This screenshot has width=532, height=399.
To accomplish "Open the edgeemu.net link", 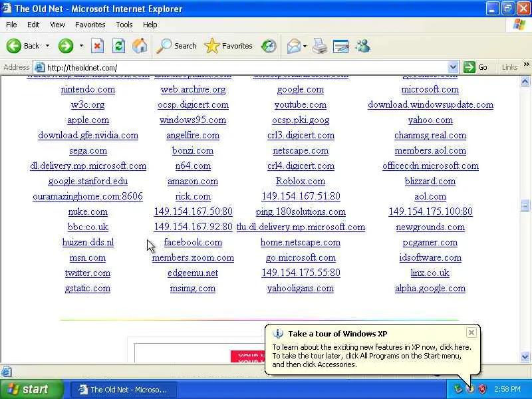I will click(x=193, y=273).
